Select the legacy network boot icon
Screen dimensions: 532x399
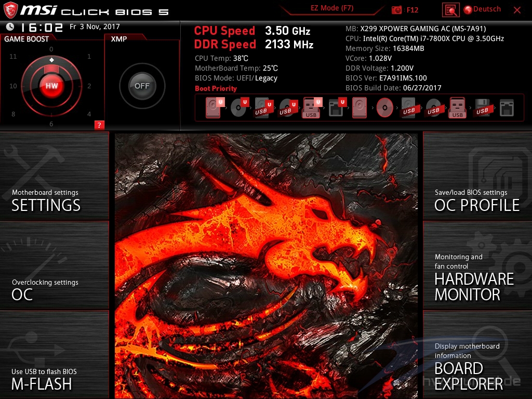click(x=507, y=108)
